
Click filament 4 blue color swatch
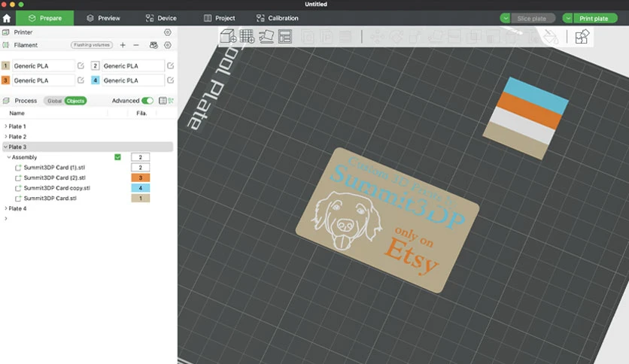tap(95, 80)
